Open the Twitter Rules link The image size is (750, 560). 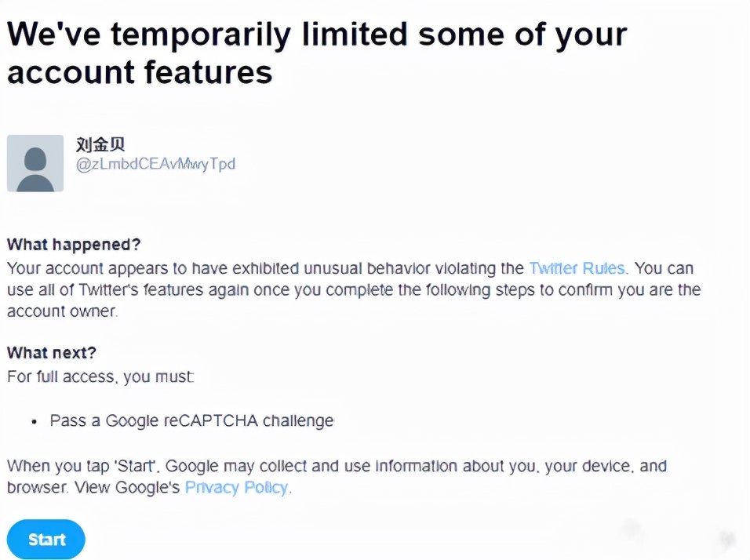pyautogui.click(x=577, y=268)
